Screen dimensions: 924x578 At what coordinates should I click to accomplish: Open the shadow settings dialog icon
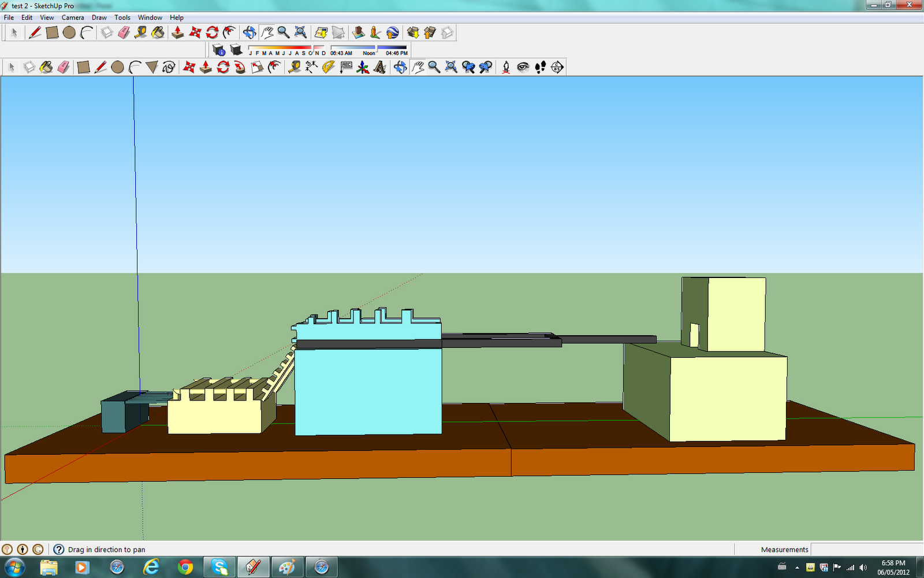218,50
